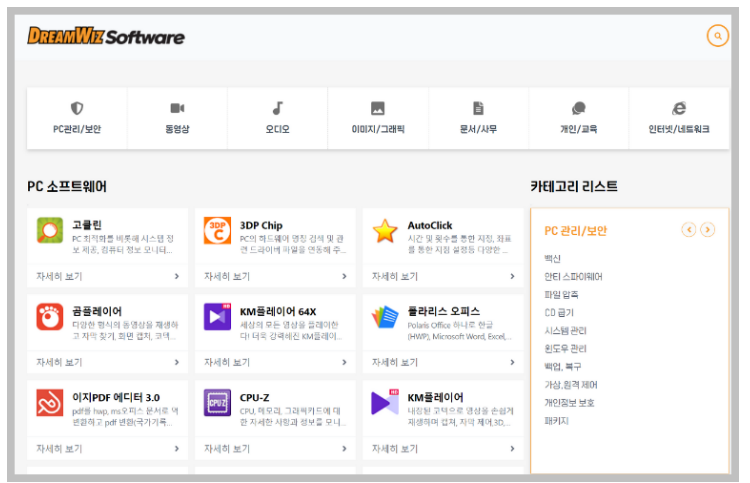This screenshot has height=483, width=750.
Task: Click the 곰플레이어 title text
Action: 97,311
